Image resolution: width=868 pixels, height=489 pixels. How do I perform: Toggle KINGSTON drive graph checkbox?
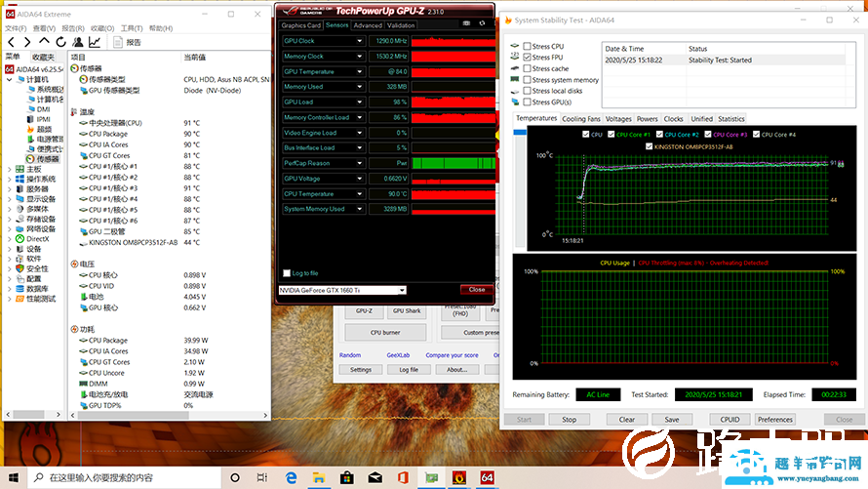coord(649,146)
